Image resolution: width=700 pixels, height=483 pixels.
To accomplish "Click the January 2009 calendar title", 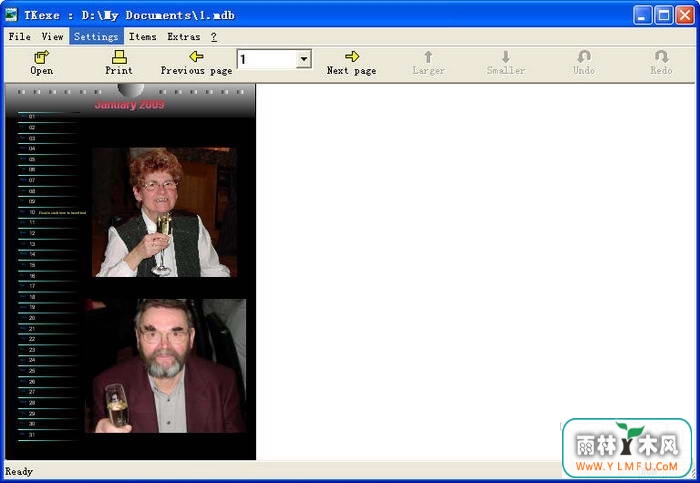I will (x=129, y=104).
